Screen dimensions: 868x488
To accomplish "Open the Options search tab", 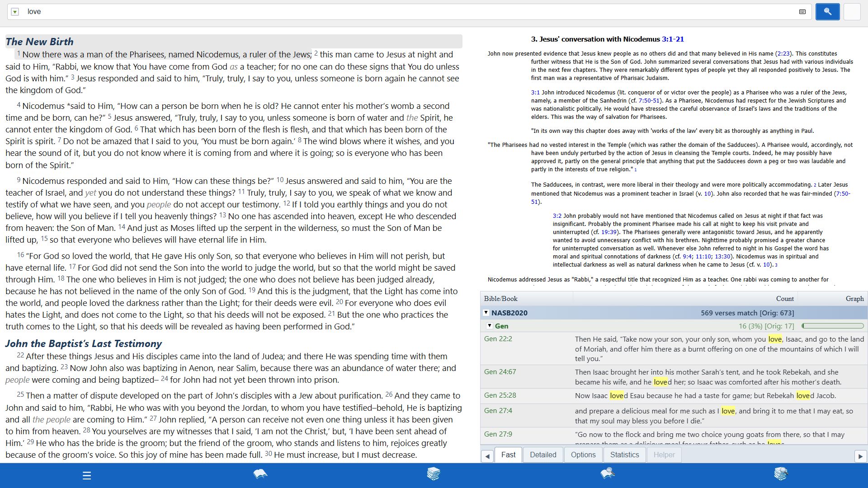I will (583, 455).
